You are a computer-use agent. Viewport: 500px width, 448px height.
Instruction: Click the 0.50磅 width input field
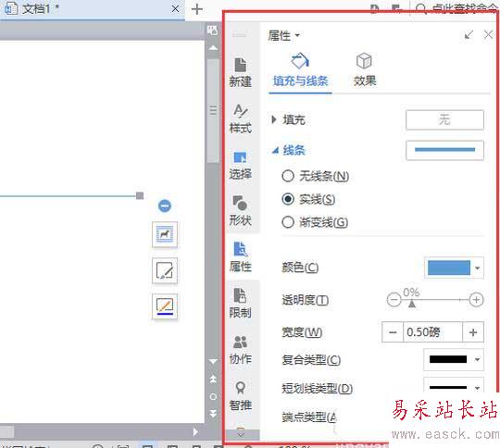(432, 332)
